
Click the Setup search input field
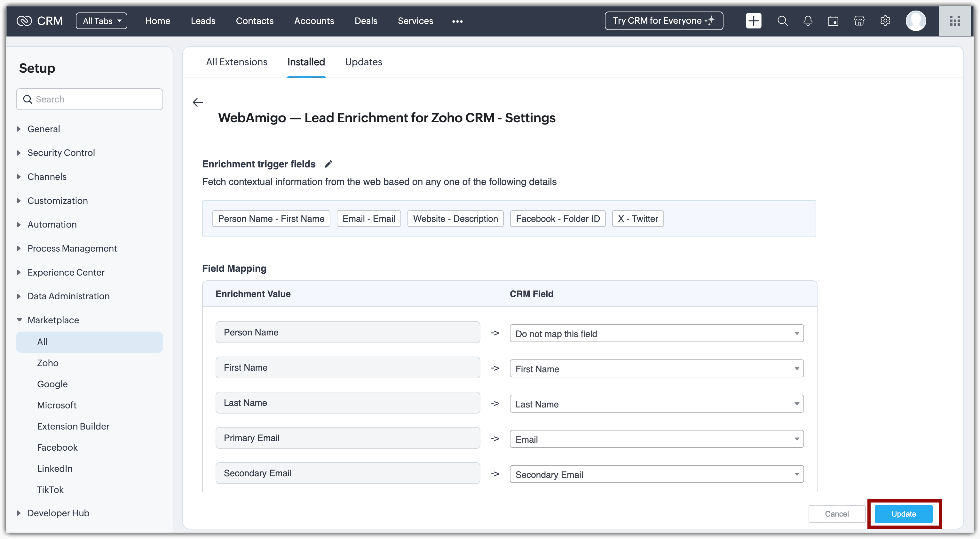coord(95,99)
